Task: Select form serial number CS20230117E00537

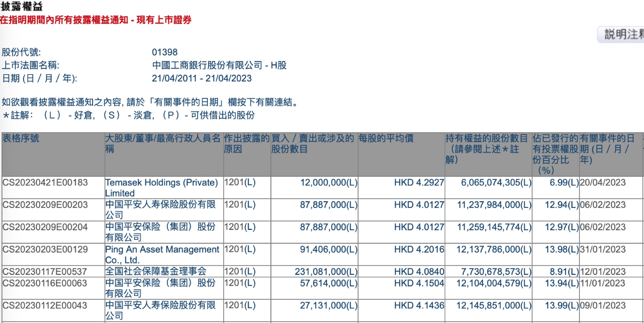Action: [x=45, y=271]
